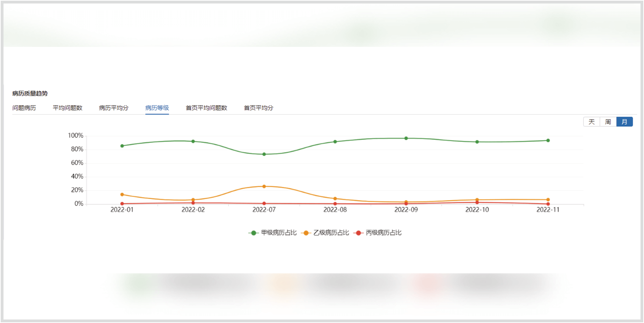
Task: Click green data point at 2022-08
Action: coord(335,142)
